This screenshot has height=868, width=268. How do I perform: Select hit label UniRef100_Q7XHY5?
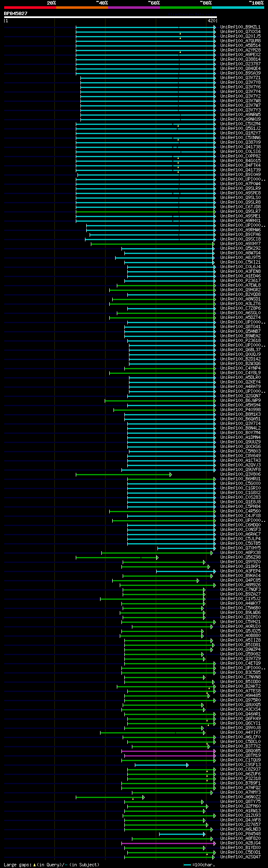point(240,548)
